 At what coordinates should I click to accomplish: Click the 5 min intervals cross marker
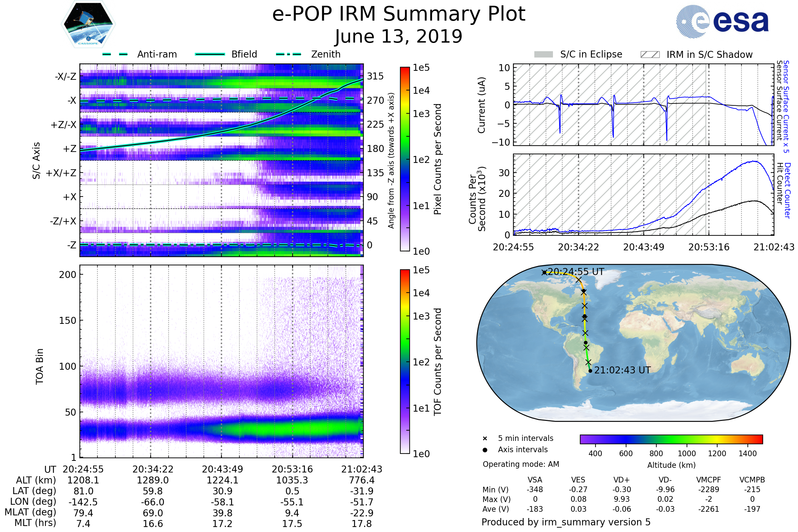click(x=485, y=439)
